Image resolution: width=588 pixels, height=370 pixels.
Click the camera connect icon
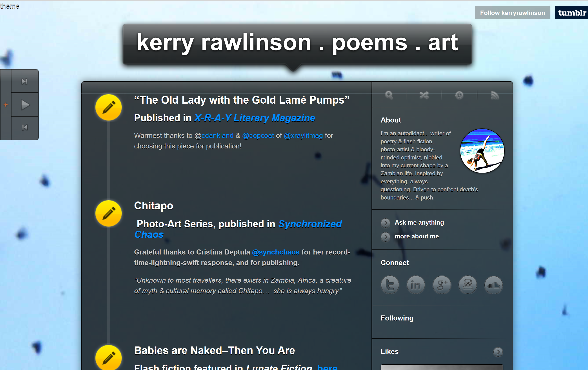click(x=468, y=285)
